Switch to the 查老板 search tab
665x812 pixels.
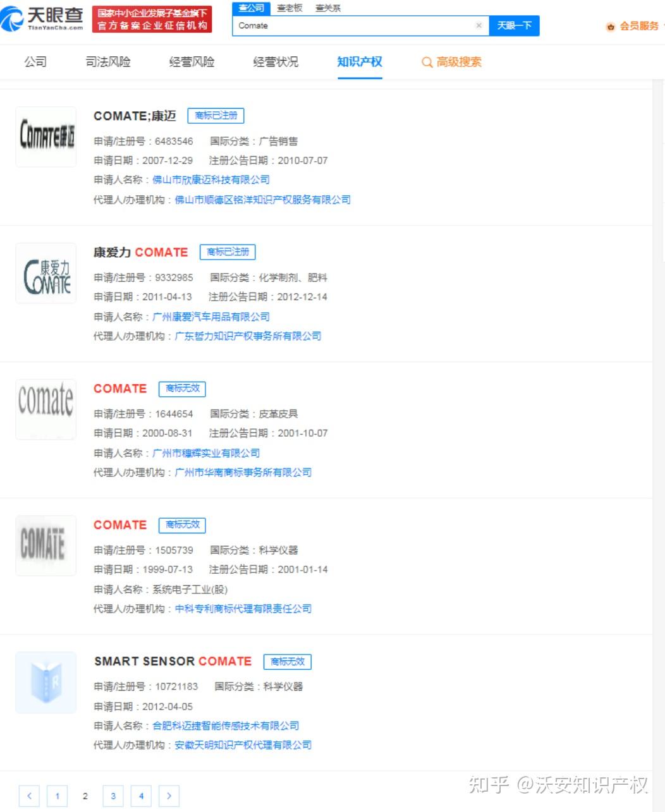290,8
